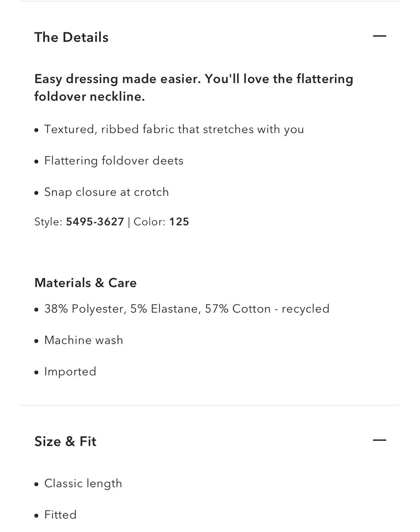
Task: Click 'foldover neckline.' bold text line
Action: pyautogui.click(x=90, y=96)
